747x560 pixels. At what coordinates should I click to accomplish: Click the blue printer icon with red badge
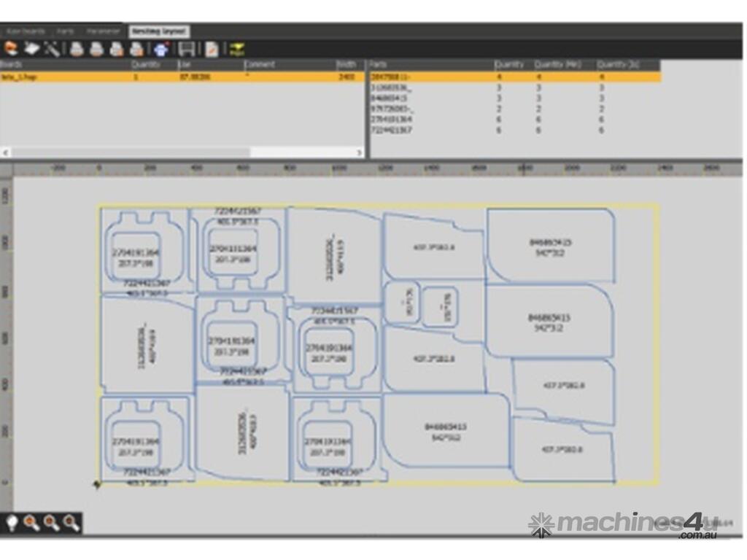pyautogui.click(x=161, y=49)
